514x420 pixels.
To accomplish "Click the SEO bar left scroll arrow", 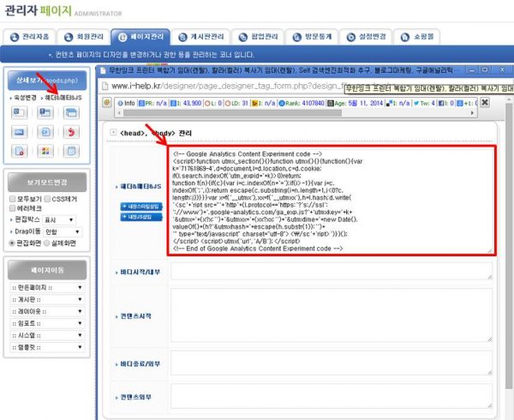I will [119, 113].
